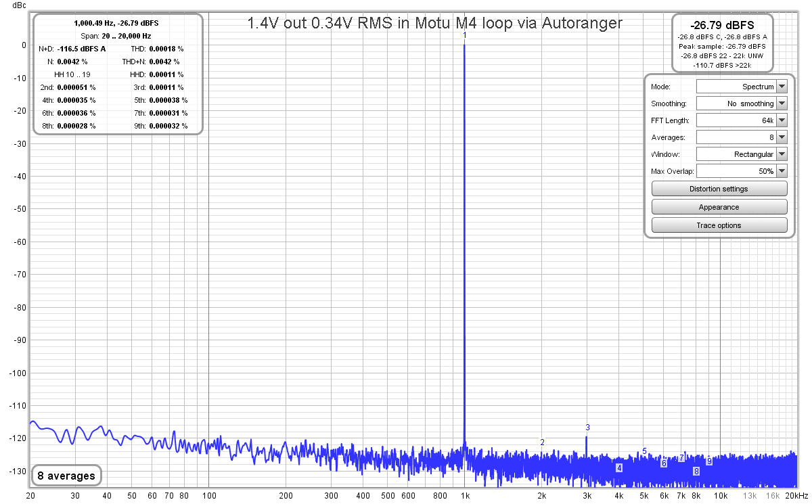Image resolution: width=812 pixels, height=504 pixels.
Task: Click the 2nd harmonic 0.000051 % value
Action: pyautogui.click(x=76, y=87)
